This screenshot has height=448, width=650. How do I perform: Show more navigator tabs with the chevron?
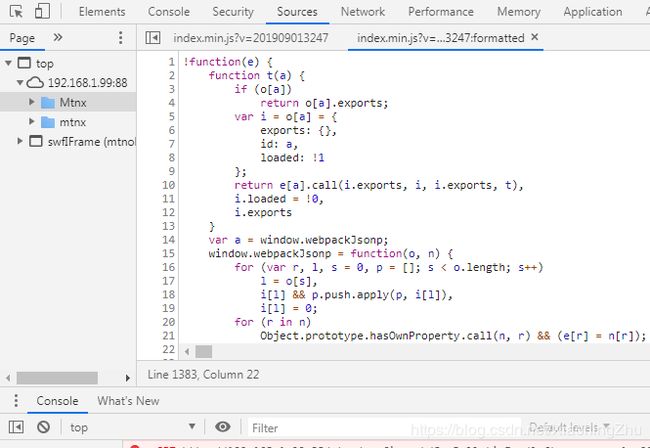coord(58,38)
